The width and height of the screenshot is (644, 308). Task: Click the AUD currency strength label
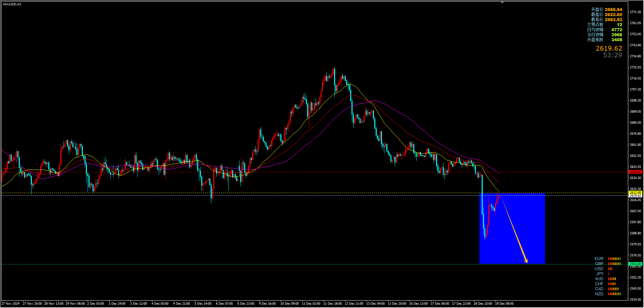click(599, 279)
